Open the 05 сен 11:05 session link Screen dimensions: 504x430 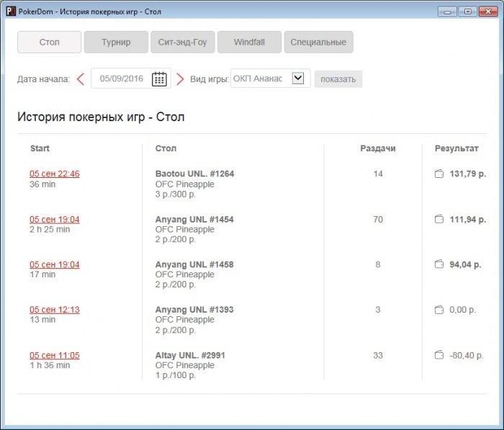pyautogui.click(x=54, y=355)
